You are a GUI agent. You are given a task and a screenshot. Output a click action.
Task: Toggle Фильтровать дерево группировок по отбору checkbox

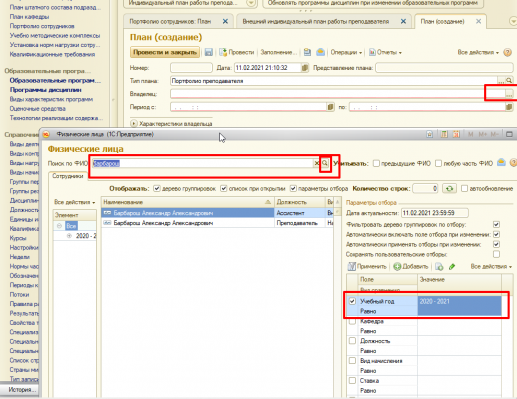click(x=496, y=224)
